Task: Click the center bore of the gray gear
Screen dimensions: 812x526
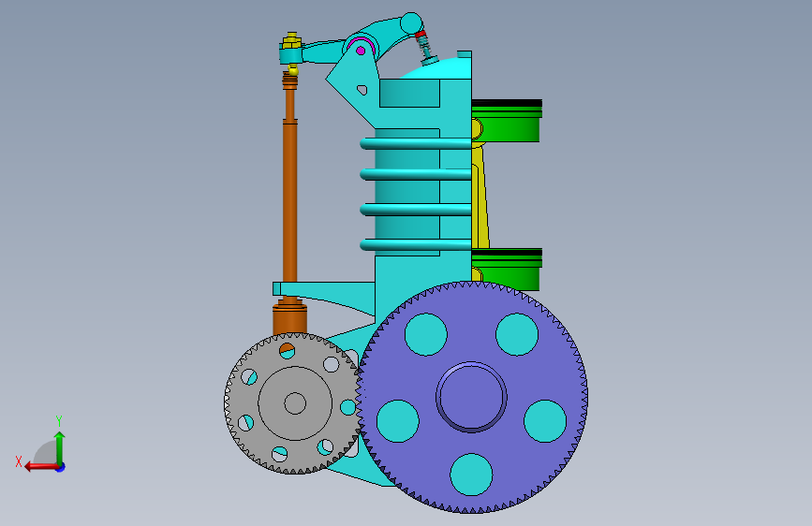Action: point(295,403)
